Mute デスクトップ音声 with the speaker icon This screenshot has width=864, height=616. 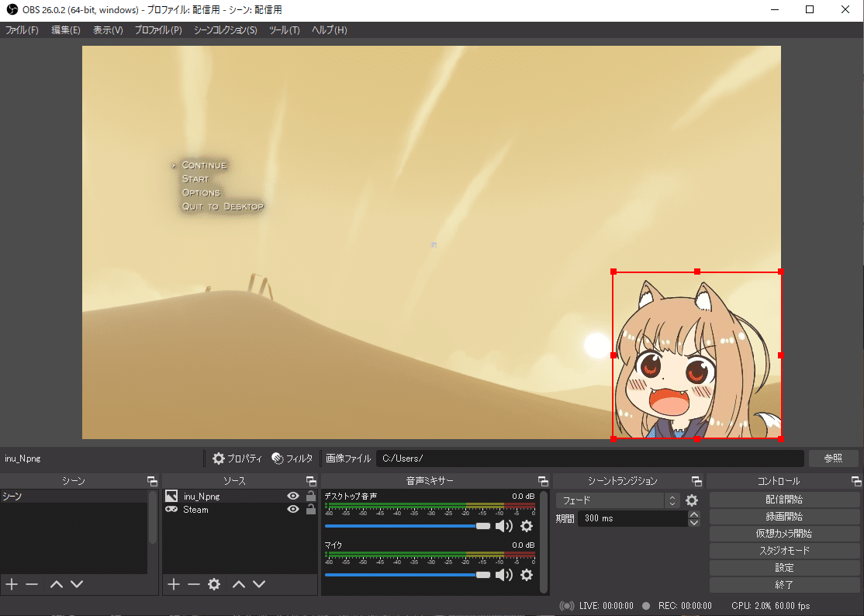(503, 526)
